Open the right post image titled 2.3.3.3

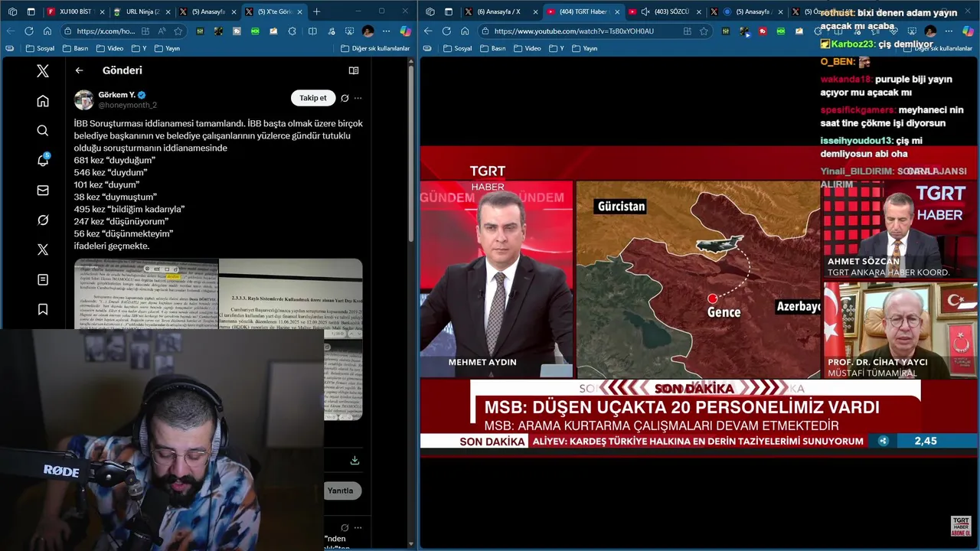point(291,298)
